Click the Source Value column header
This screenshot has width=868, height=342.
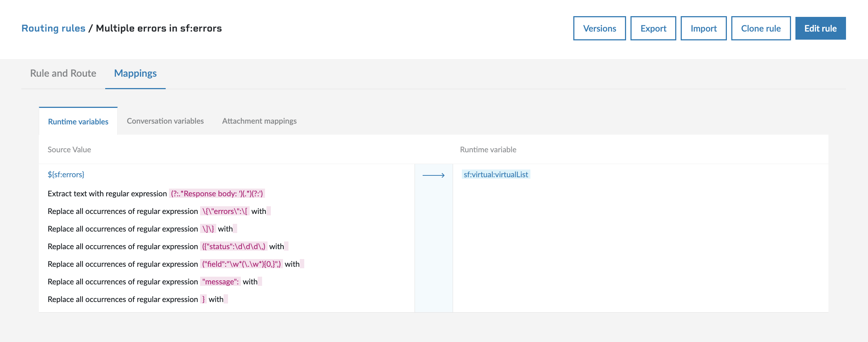(x=69, y=150)
